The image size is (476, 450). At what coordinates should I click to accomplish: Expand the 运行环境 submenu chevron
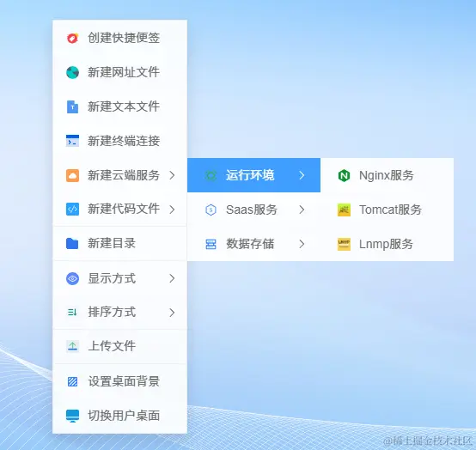(x=302, y=175)
